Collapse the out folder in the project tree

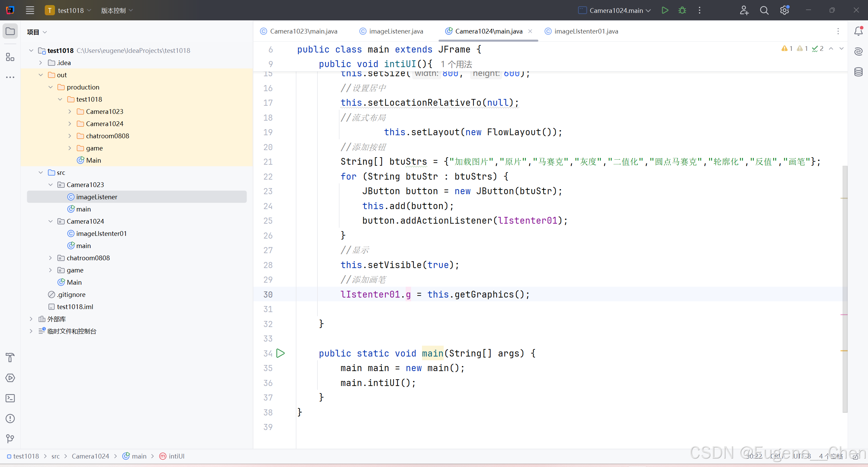(x=41, y=75)
